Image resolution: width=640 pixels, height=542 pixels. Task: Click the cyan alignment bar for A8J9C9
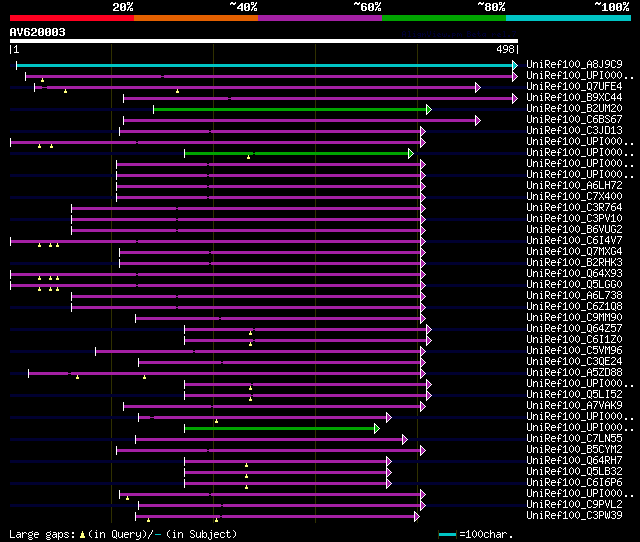click(265, 65)
